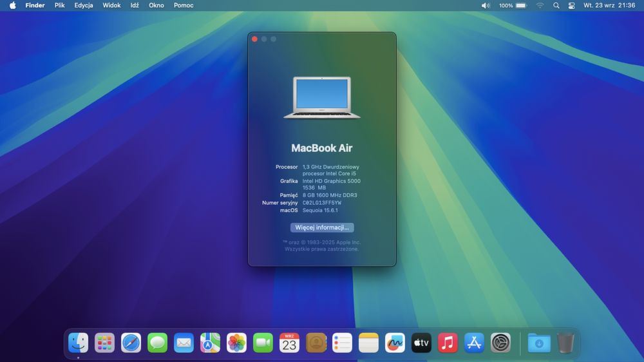Open Control Center in menu bar
This screenshot has width=644, height=362.
coord(571,5)
